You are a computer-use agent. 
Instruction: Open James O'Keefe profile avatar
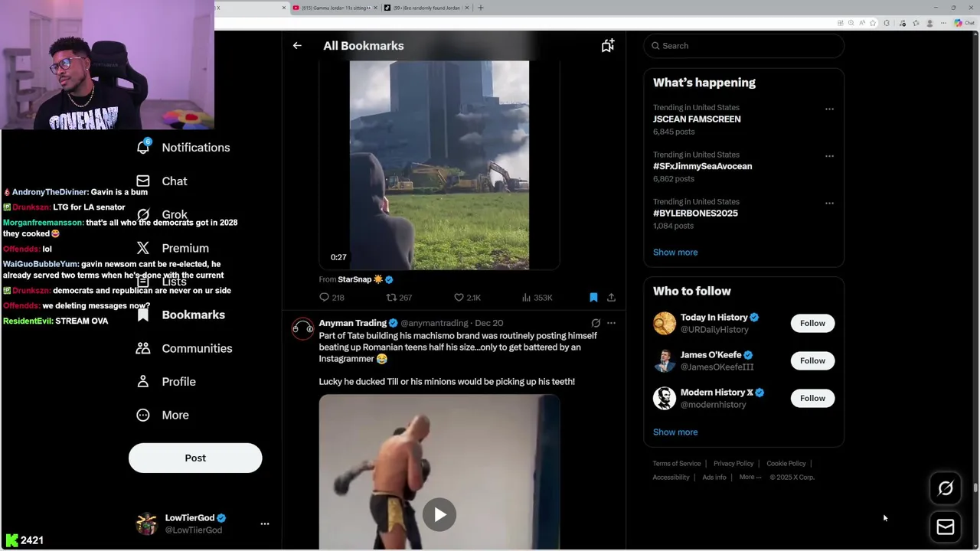coord(665,360)
